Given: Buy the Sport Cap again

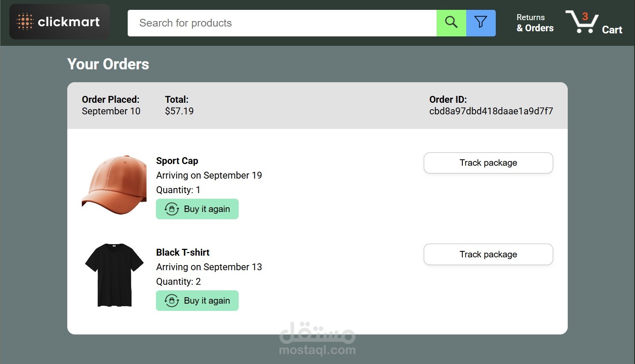Looking at the screenshot, I should 197,209.
